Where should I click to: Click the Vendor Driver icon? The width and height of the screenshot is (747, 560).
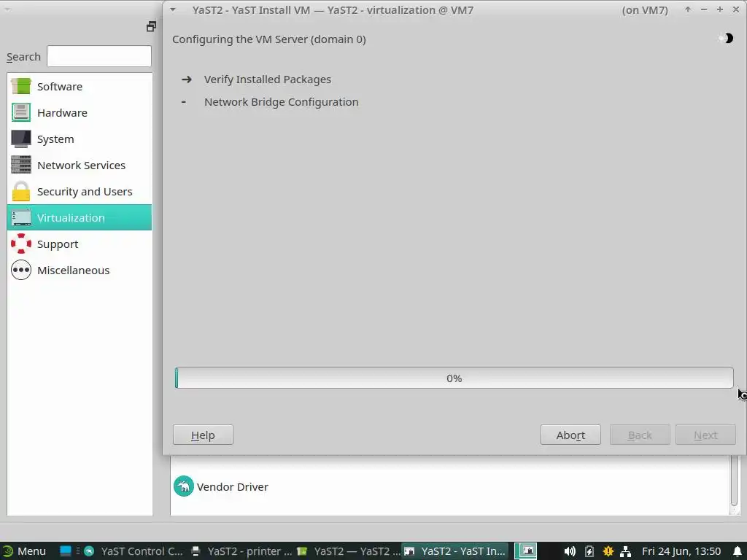[x=183, y=486]
